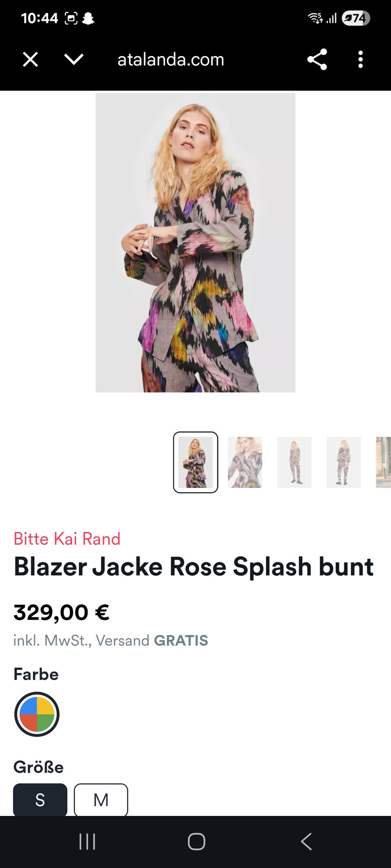Tap the atalanda.com address text

click(171, 59)
